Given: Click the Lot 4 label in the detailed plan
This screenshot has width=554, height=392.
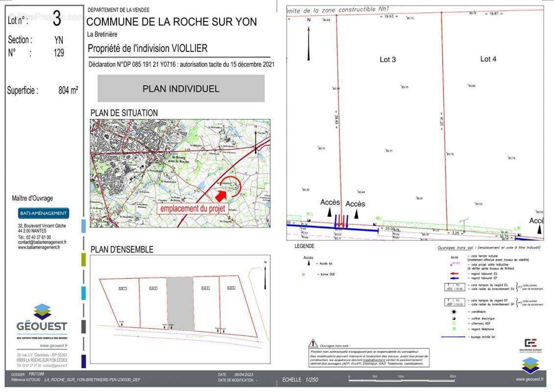Looking at the screenshot, I should click(488, 59).
